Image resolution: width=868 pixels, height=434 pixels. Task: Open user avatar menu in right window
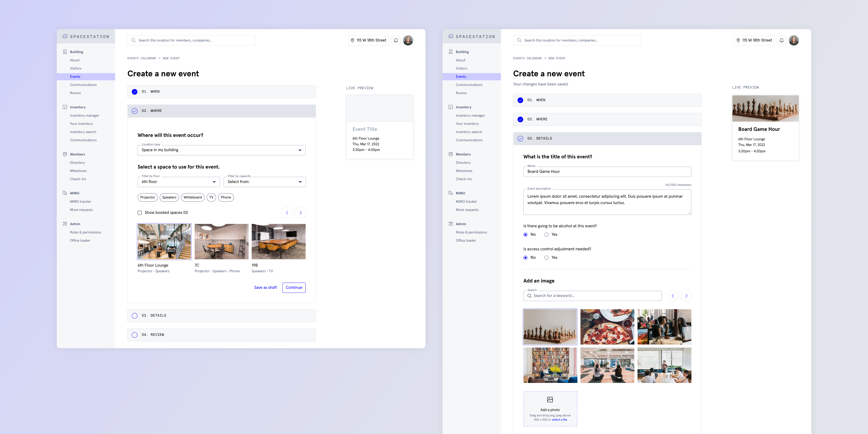click(794, 40)
